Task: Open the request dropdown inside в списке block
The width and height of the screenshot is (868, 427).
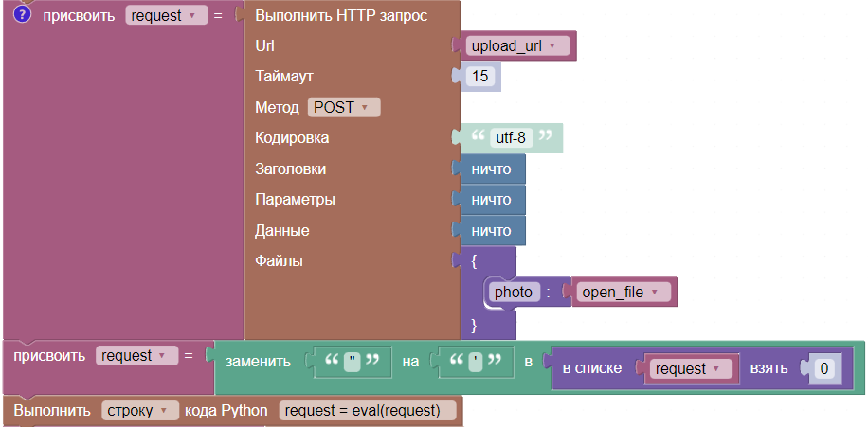Action: click(692, 369)
